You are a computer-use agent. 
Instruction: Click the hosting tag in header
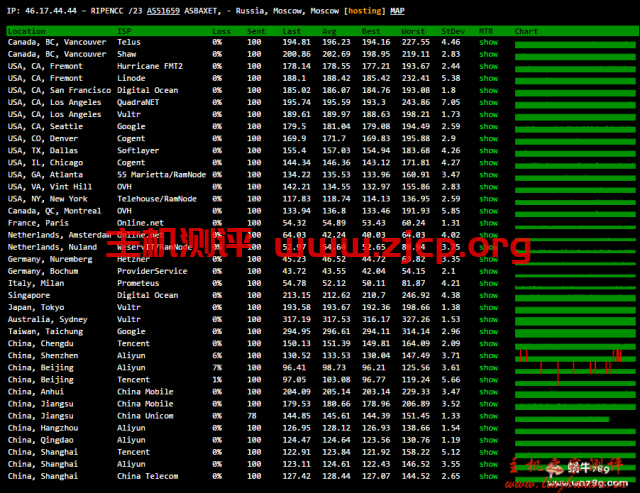pos(364,11)
